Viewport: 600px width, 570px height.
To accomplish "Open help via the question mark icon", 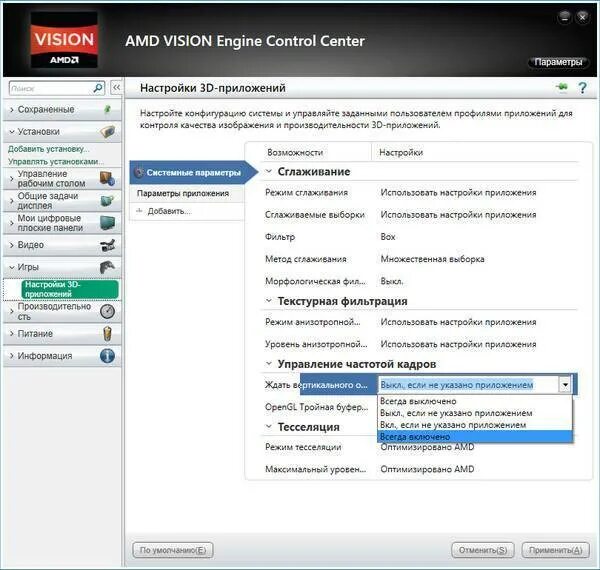I will coord(582,88).
